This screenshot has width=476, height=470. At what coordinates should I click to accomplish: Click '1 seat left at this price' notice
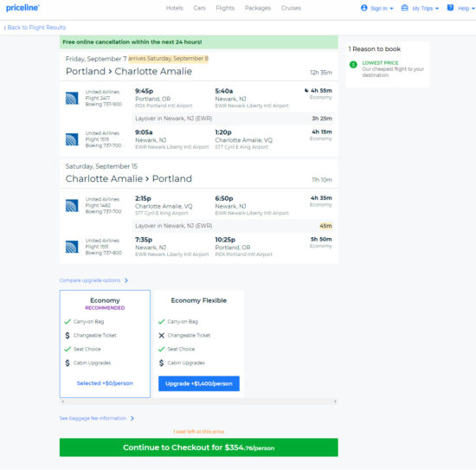(199, 431)
